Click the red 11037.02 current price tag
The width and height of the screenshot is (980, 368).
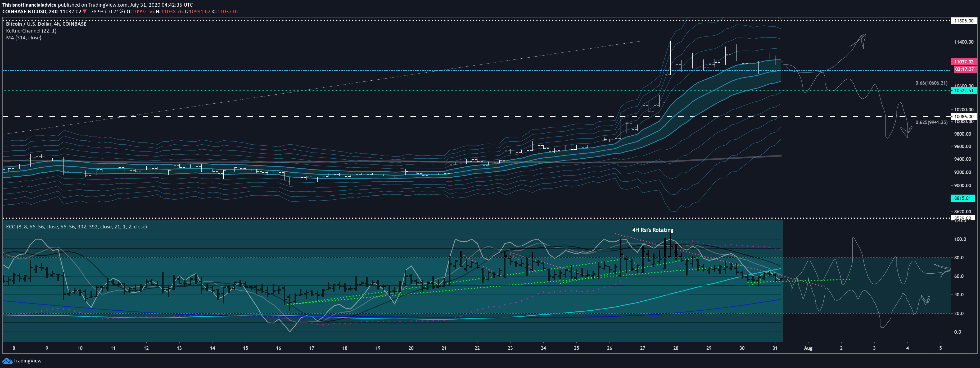[x=964, y=62]
